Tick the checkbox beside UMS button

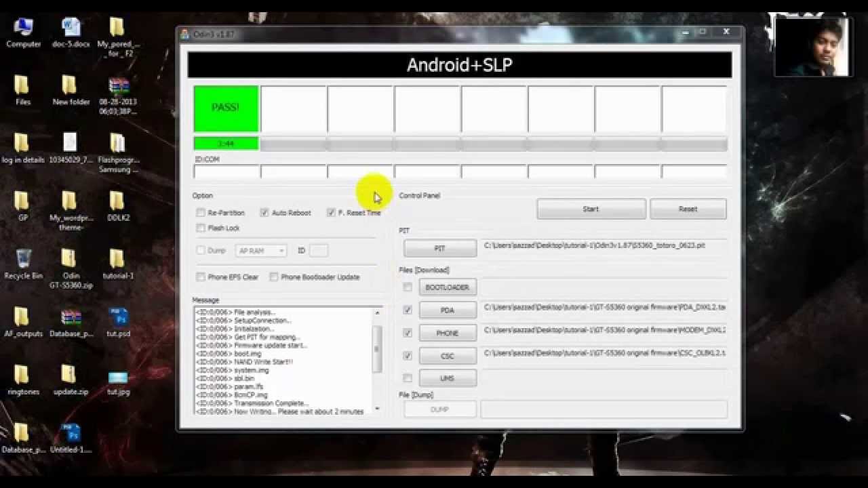point(408,378)
